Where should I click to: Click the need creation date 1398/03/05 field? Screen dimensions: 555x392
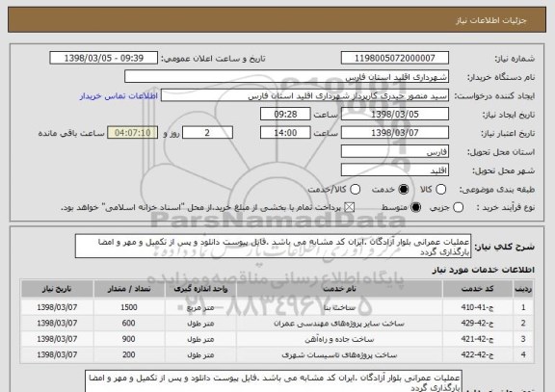point(395,115)
